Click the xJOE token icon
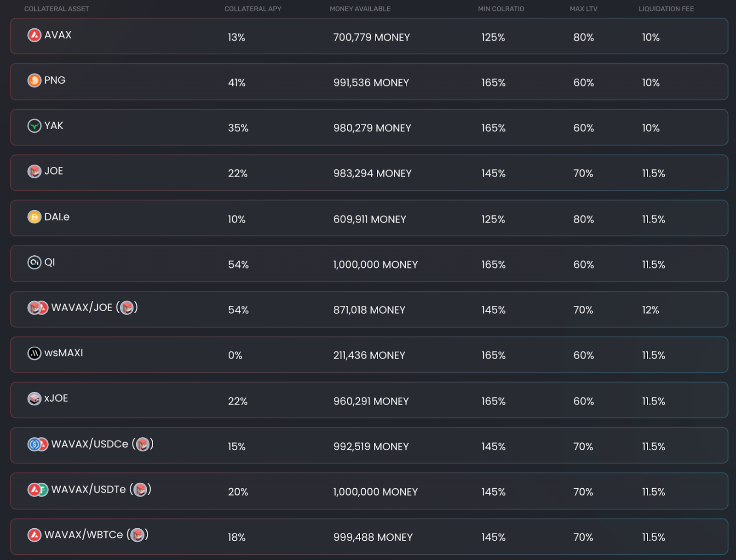This screenshot has height=560, width=736. [x=34, y=399]
